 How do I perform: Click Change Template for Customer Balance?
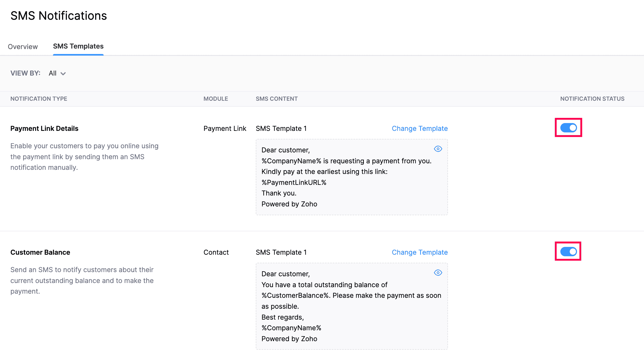420,252
